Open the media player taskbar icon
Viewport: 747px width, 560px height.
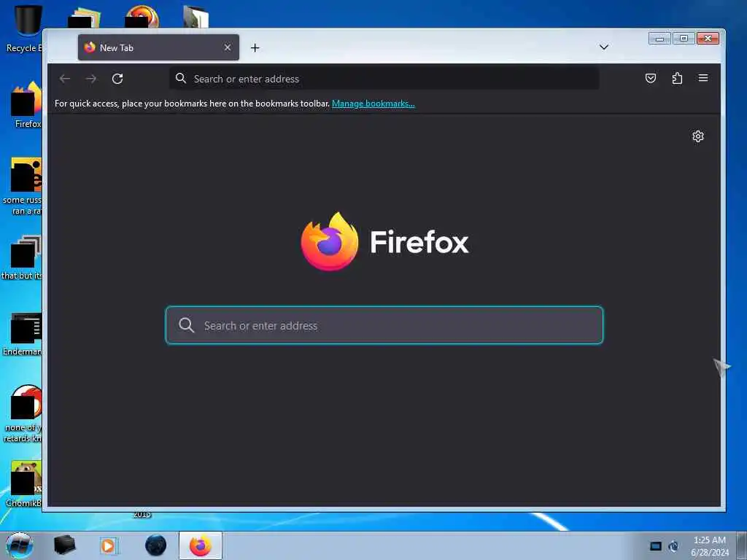coord(108,545)
